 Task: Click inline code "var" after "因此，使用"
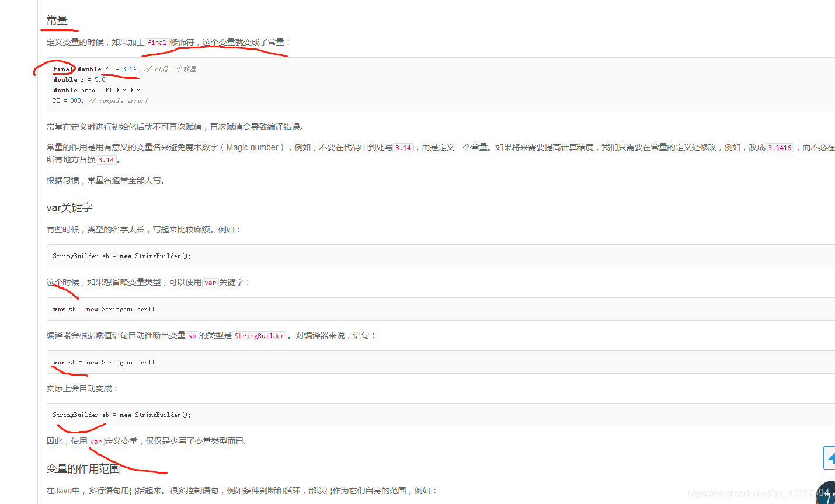[x=96, y=442]
